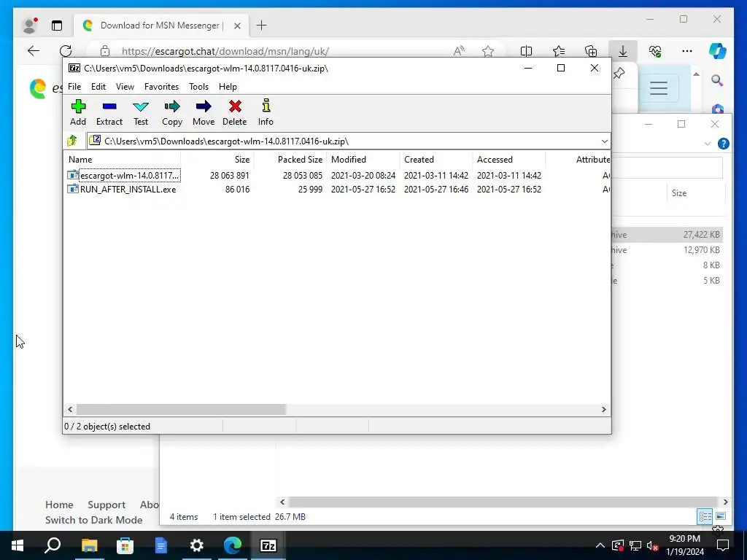Sort by Created column header
This screenshot has height=560, width=747.
click(x=436, y=160)
